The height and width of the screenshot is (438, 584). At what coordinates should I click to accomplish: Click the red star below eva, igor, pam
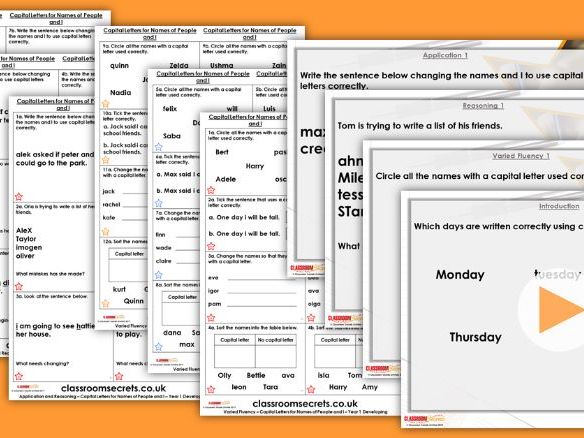click(211, 318)
